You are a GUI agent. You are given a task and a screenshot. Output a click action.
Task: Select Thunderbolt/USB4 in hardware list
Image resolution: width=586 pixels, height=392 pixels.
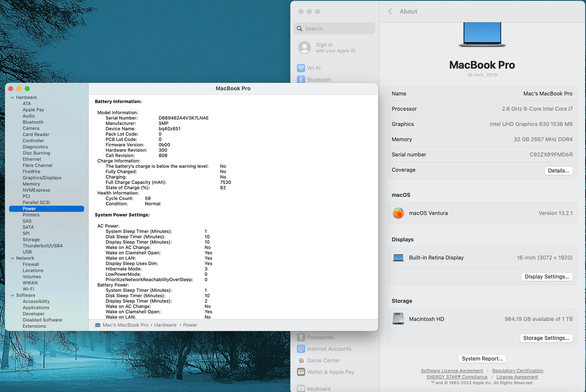coord(43,246)
